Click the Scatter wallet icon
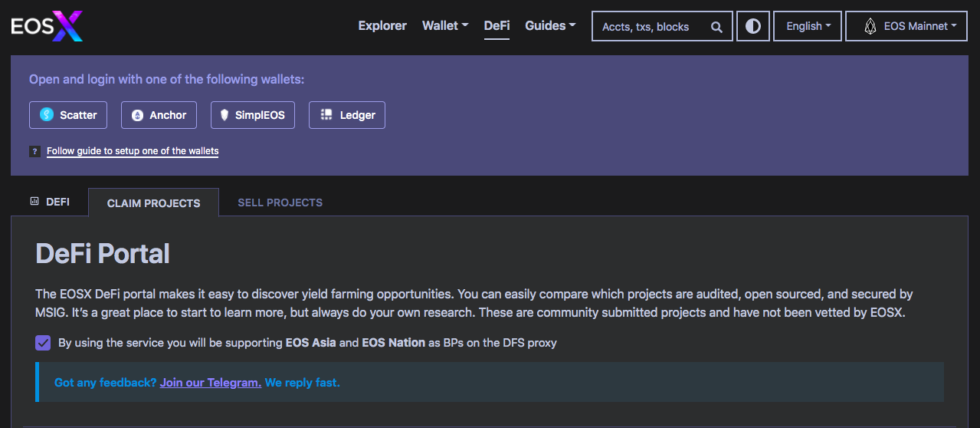Image resolution: width=980 pixels, height=428 pixels. coord(47,115)
